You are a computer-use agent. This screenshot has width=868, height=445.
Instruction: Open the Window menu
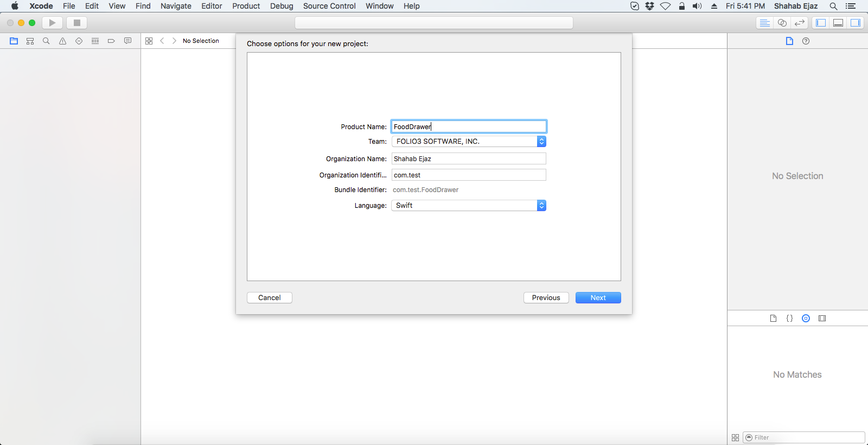(380, 6)
